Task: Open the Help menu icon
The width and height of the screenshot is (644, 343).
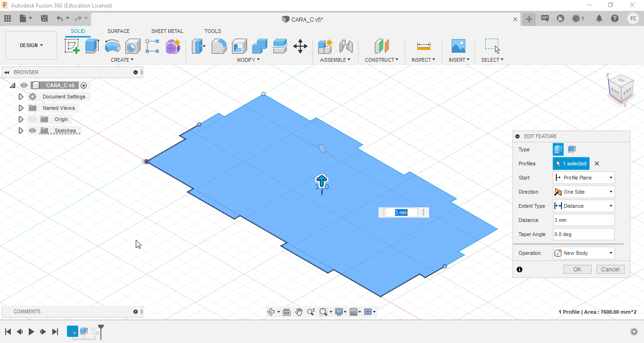Action: pyautogui.click(x=614, y=18)
